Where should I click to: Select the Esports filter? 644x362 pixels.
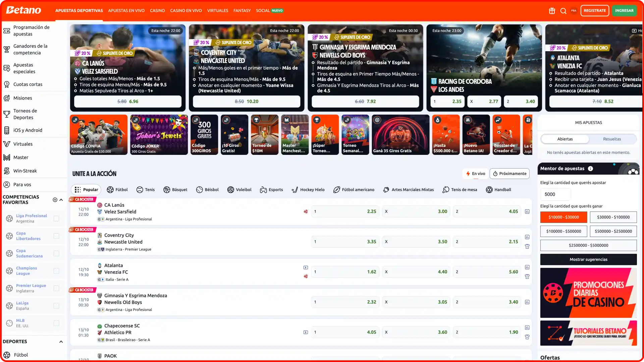[271, 190]
